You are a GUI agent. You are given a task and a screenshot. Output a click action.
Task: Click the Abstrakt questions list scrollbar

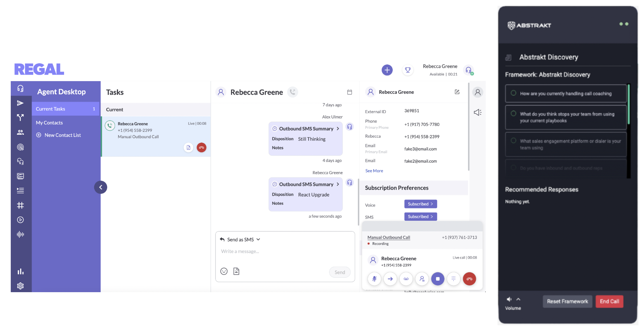(x=628, y=104)
